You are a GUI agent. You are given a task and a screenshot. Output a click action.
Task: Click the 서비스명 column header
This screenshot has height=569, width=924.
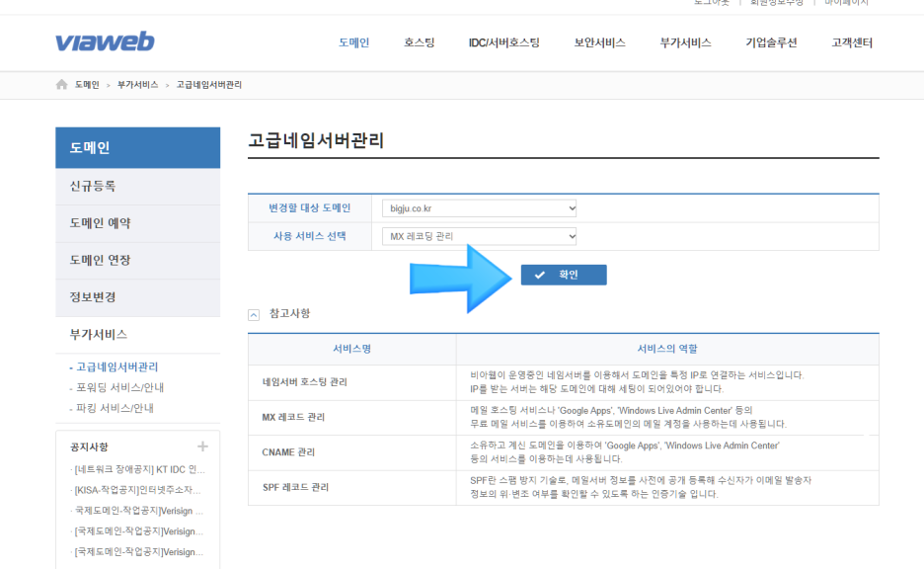click(351, 349)
